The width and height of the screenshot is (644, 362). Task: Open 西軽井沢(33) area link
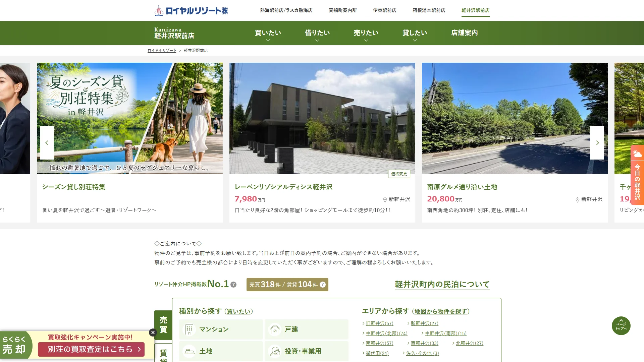(424, 343)
